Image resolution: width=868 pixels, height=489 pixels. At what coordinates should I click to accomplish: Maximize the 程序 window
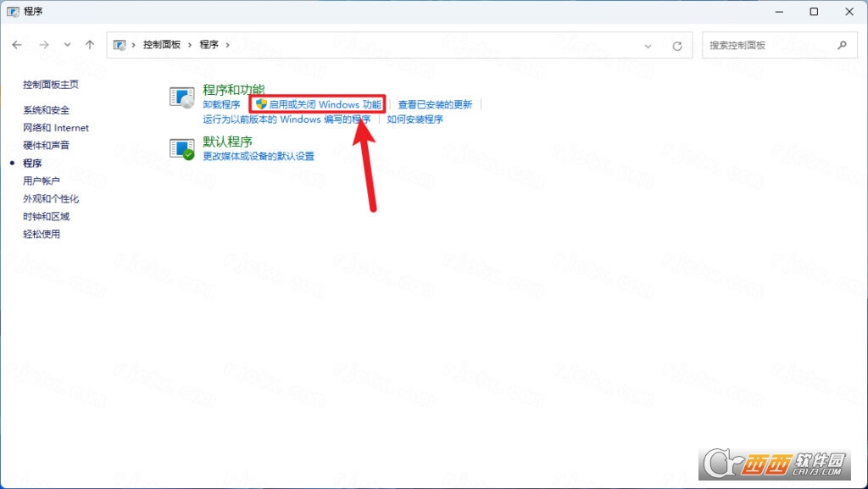pos(814,12)
